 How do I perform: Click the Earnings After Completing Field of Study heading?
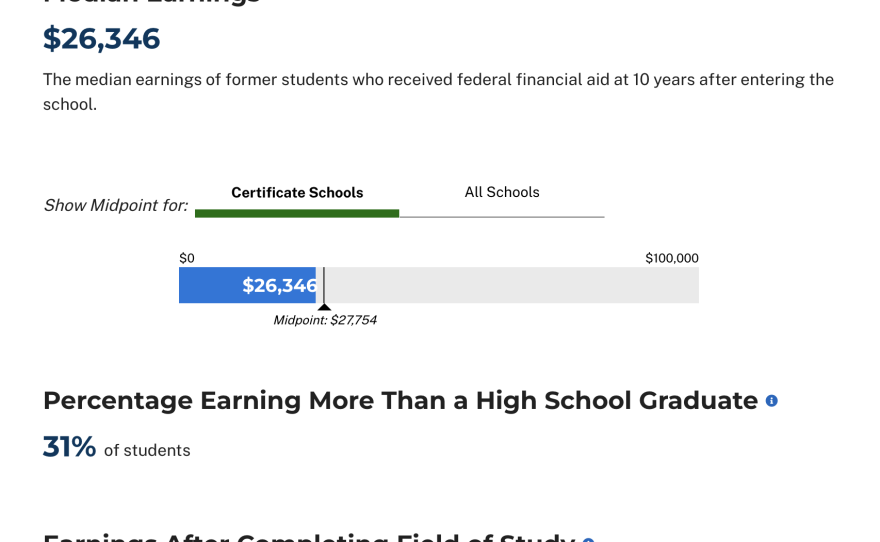pyautogui.click(x=309, y=537)
